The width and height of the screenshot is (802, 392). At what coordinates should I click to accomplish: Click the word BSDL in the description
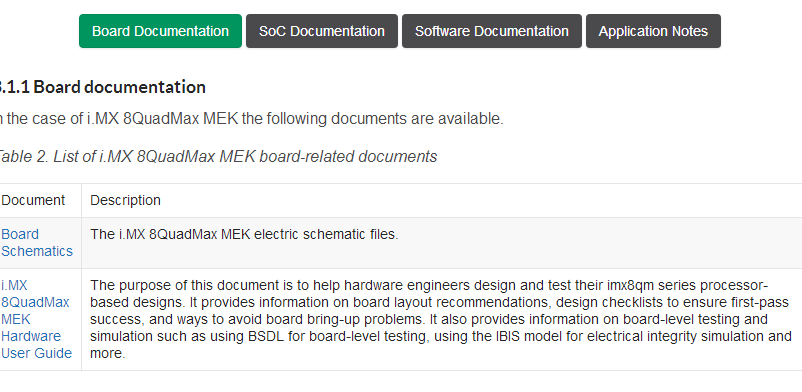click(266, 336)
